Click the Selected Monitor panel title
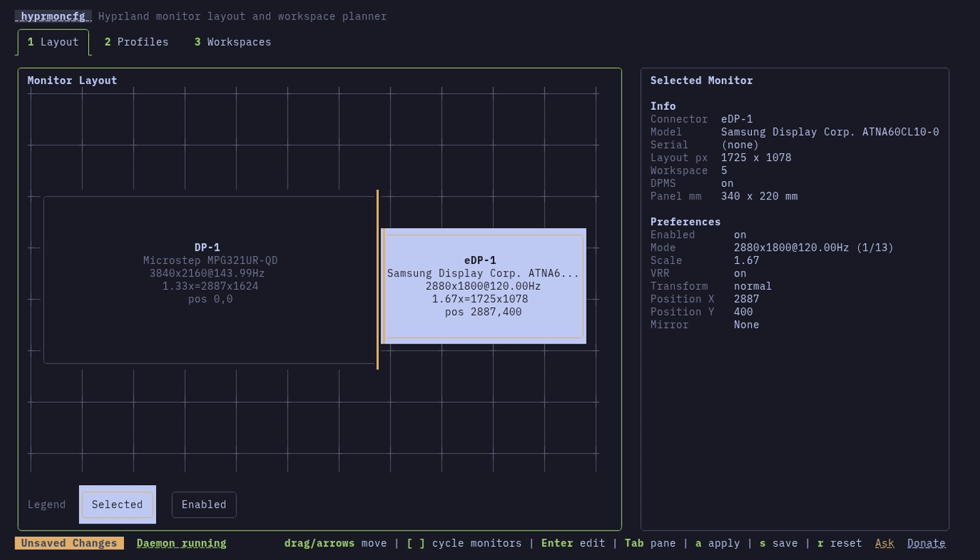 tap(701, 80)
